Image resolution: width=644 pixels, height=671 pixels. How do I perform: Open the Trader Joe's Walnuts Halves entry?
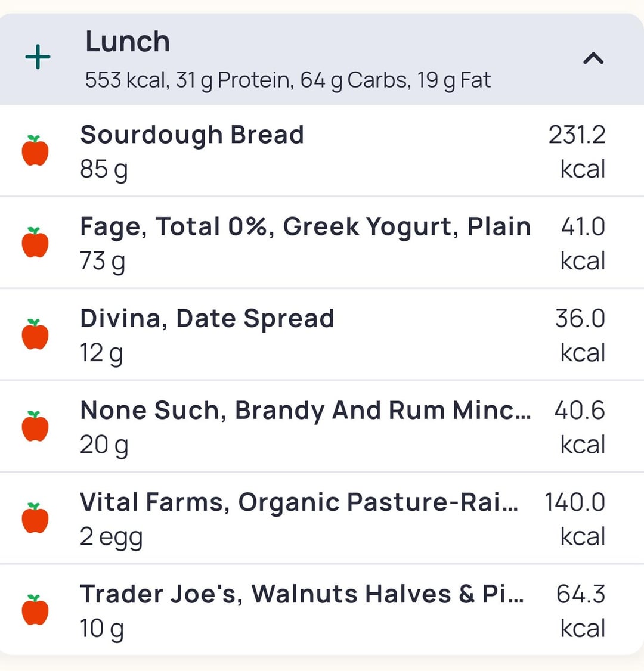(x=302, y=594)
